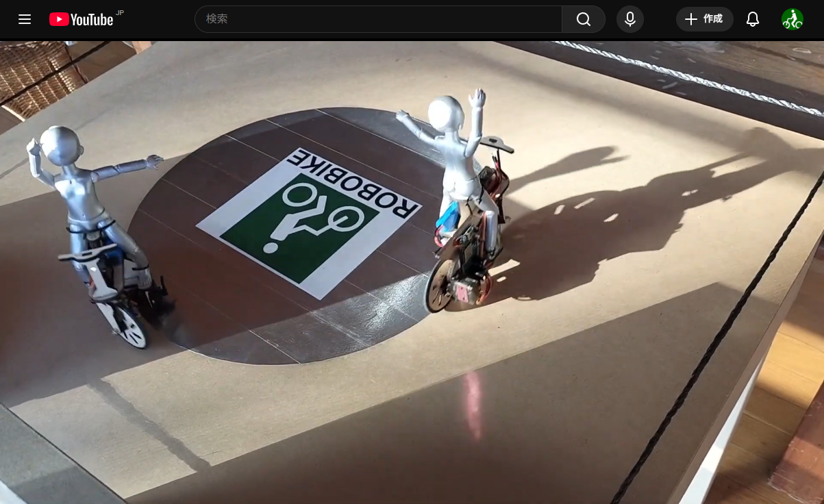The image size is (824, 504).
Task: Click the plus icon in the 作成 button
Action: click(x=690, y=19)
